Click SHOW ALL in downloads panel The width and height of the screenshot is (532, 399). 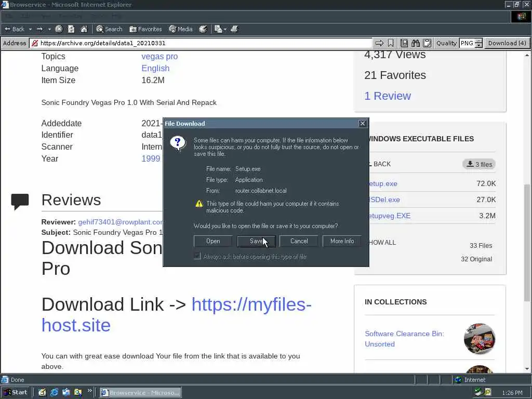[382, 242]
